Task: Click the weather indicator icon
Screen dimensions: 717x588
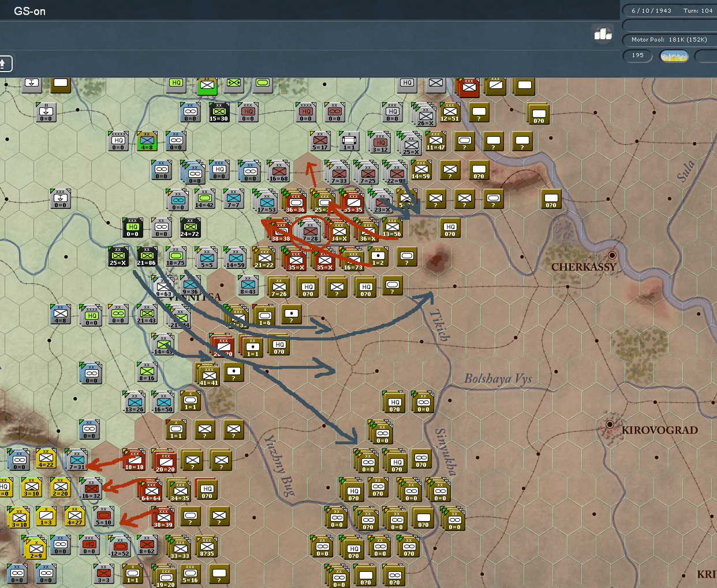Action: [x=674, y=56]
